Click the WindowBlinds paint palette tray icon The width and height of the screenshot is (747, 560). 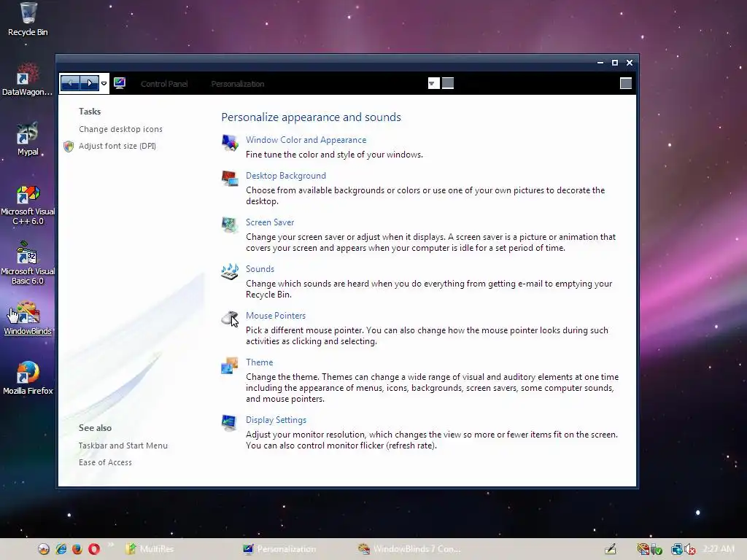pyautogui.click(x=643, y=549)
